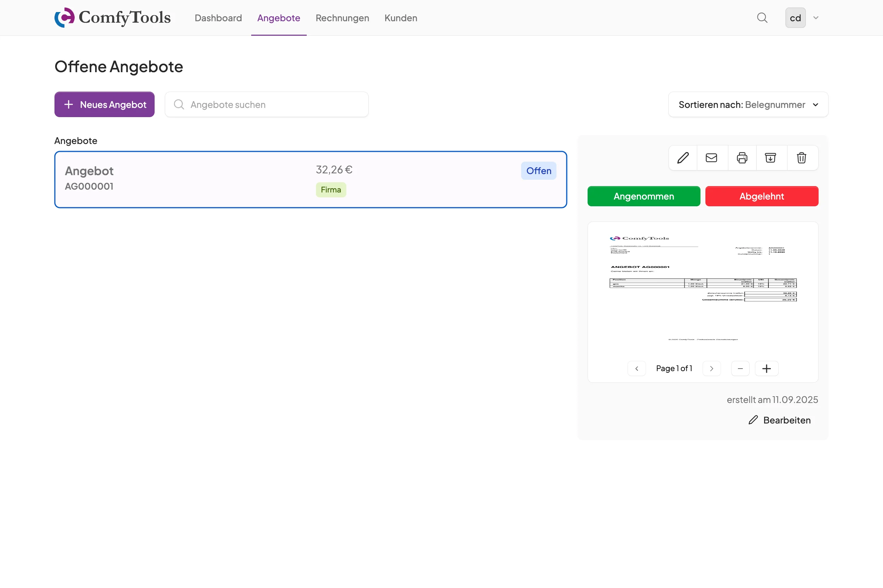883x588 pixels.
Task: Click the Bearbeiten link below preview
Action: (x=779, y=420)
